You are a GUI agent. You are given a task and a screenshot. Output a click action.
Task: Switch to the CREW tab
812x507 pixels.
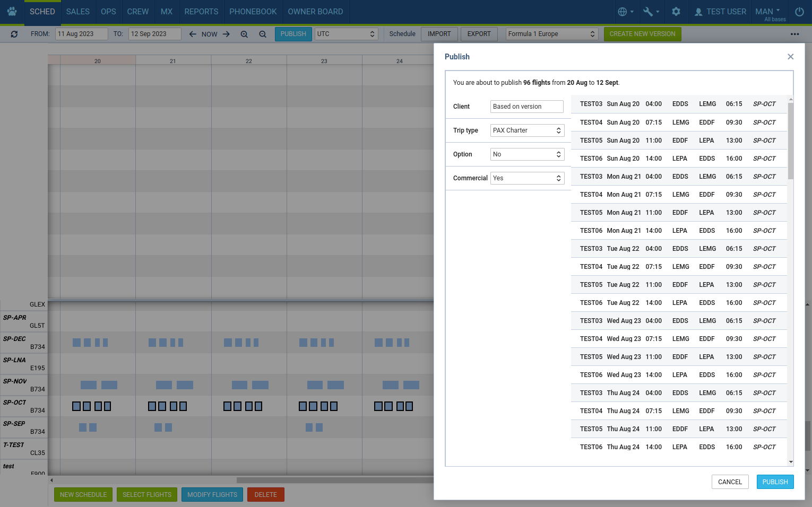pyautogui.click(x=138, y=12)
